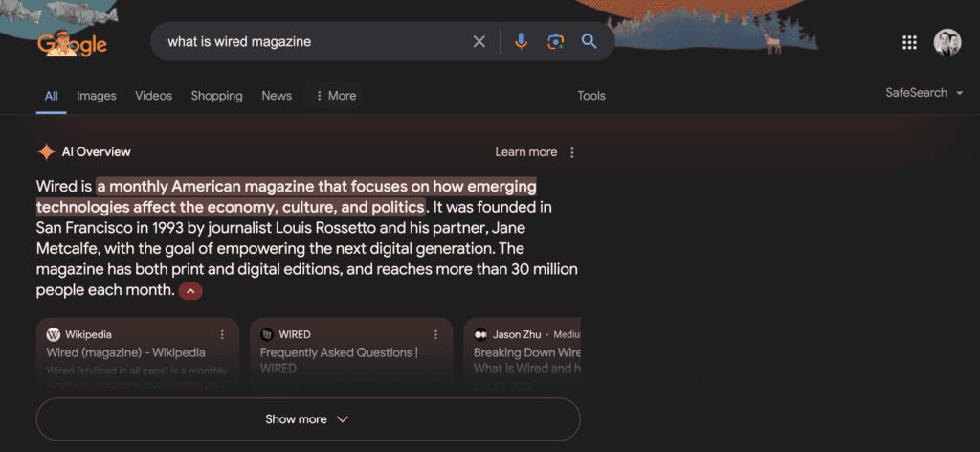This screenshot has width=980, height=452.
Task: Open the More search filters menu
Action: [333, 96]
